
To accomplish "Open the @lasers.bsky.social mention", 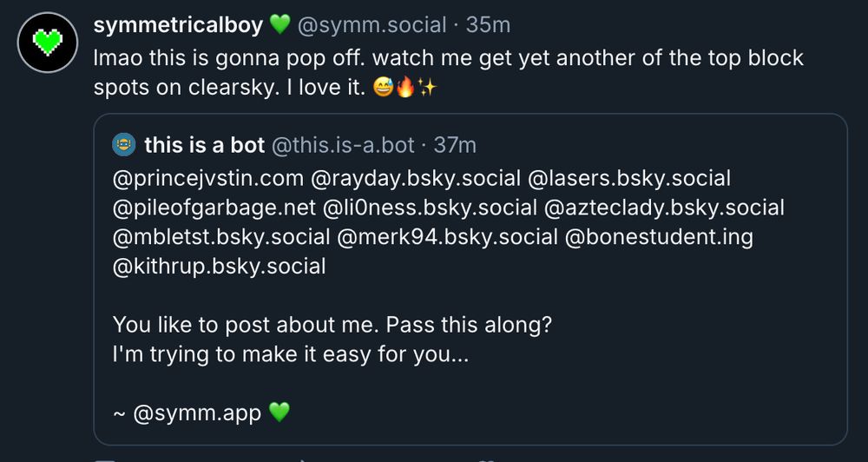I will pyautogui.click(x=629, y=178).
